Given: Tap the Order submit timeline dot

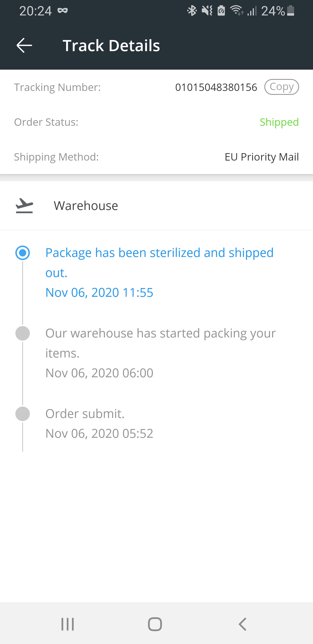Looking at the screenshot, I should (23, 414).
